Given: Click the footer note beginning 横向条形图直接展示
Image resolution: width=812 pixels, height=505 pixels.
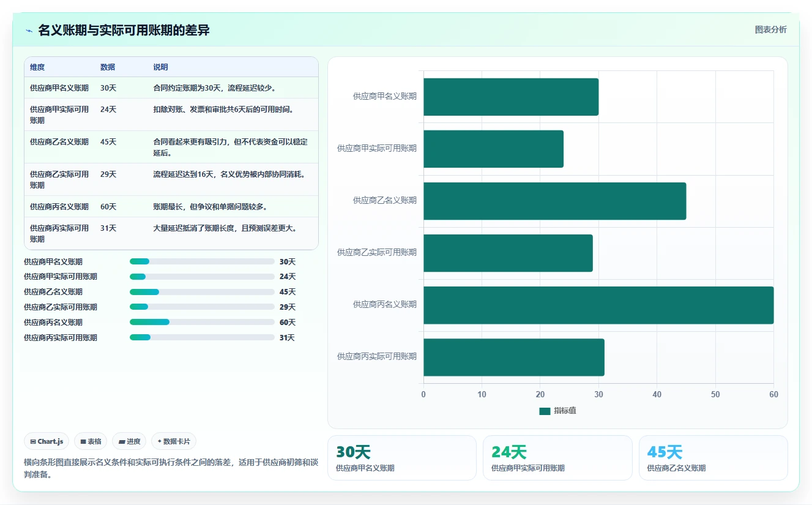Looking at the screenshot, I should click(x=171, y=468).
